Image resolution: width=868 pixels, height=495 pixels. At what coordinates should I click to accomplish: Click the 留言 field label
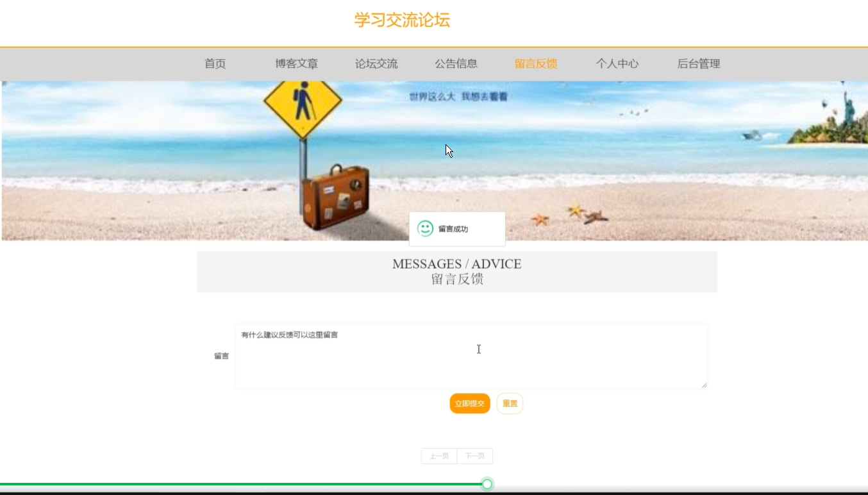(221, 356)
